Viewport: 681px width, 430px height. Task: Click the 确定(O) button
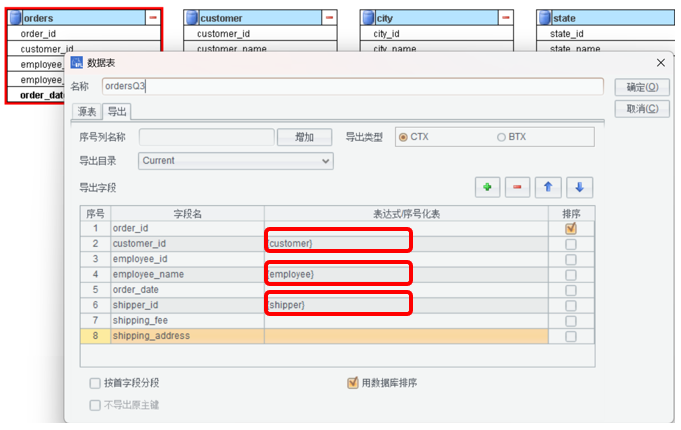(642, 87)
